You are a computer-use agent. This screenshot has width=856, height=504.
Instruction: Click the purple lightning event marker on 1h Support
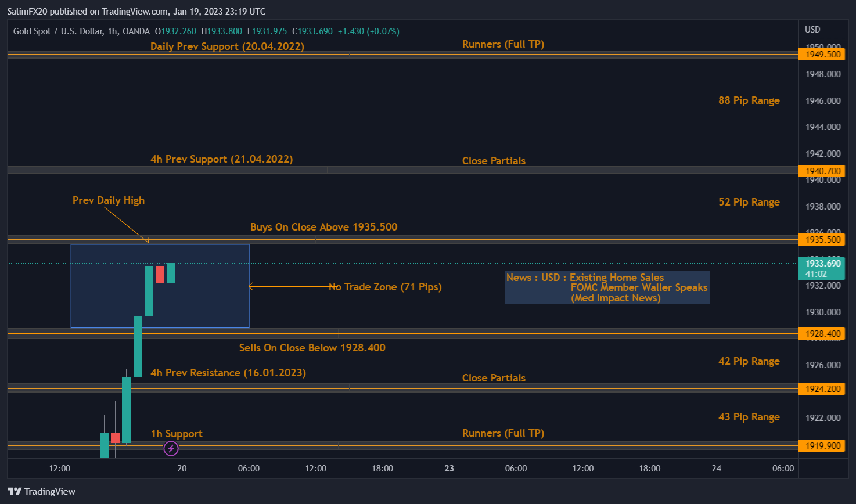point(170,448)
